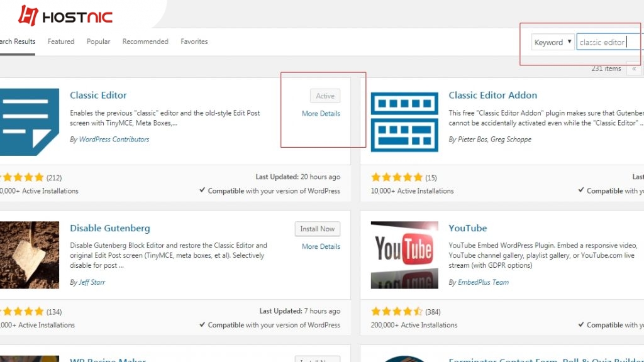Click the (212) ratings count

click(54, 178)
